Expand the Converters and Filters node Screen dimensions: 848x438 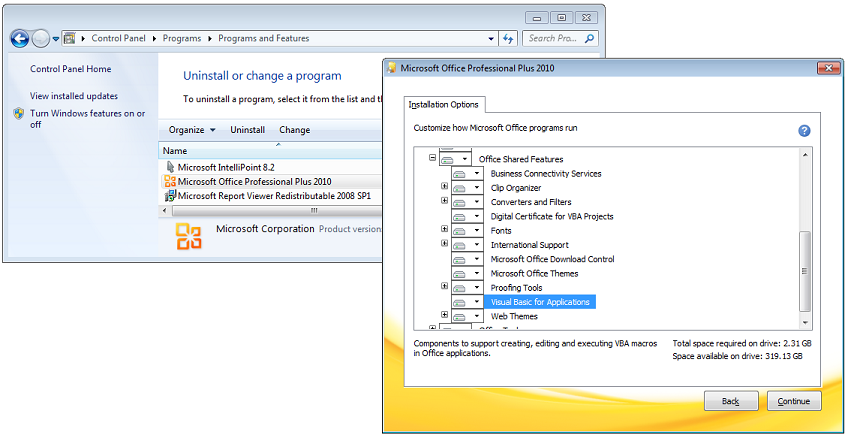(x=445, y=200)
